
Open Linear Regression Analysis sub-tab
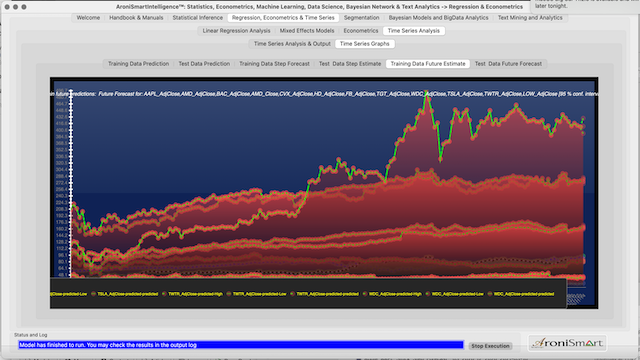(236, 31)
